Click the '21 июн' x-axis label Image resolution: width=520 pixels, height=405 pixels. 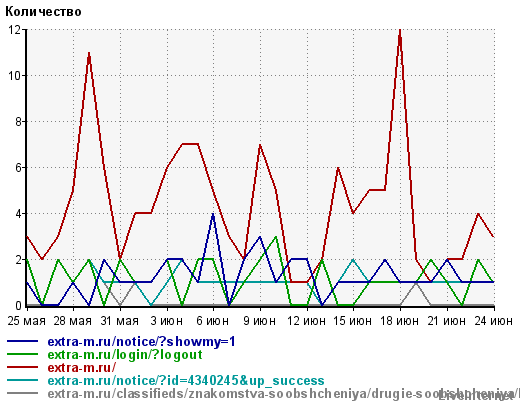pyautogui.click(x=447, y=321)
